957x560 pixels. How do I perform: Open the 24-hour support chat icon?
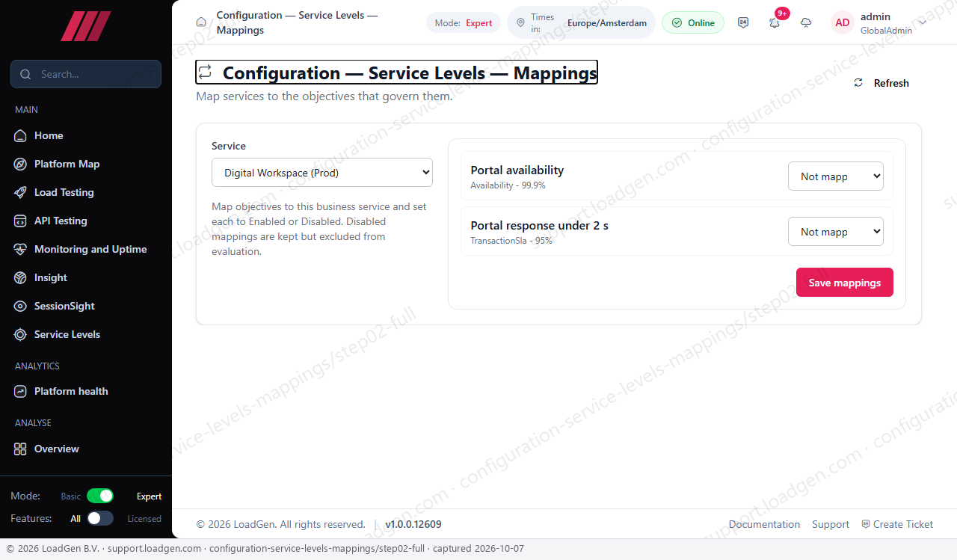pos(743,22)
